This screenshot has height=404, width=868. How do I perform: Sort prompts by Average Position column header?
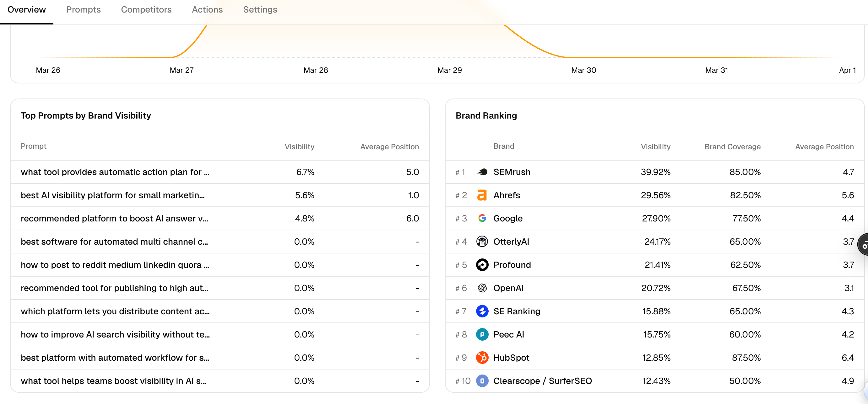pyautogui.click(x=389, y=147)
